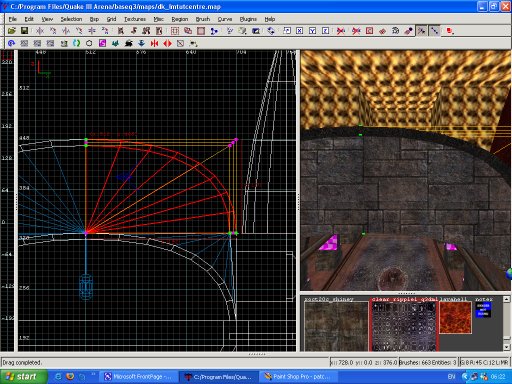Rotate the selection around the X axis
This screenshot has width=512, height=384.
[x=53, y=31]
